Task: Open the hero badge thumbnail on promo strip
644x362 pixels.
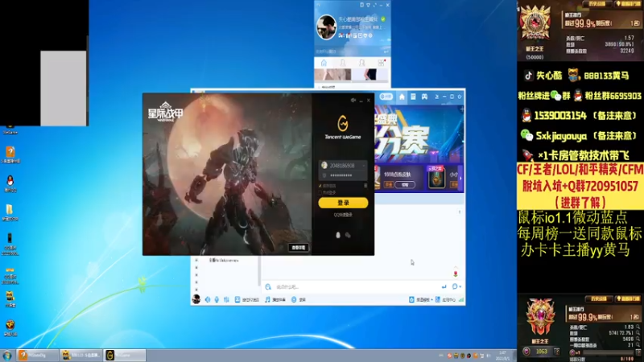Action: (436, 177)
